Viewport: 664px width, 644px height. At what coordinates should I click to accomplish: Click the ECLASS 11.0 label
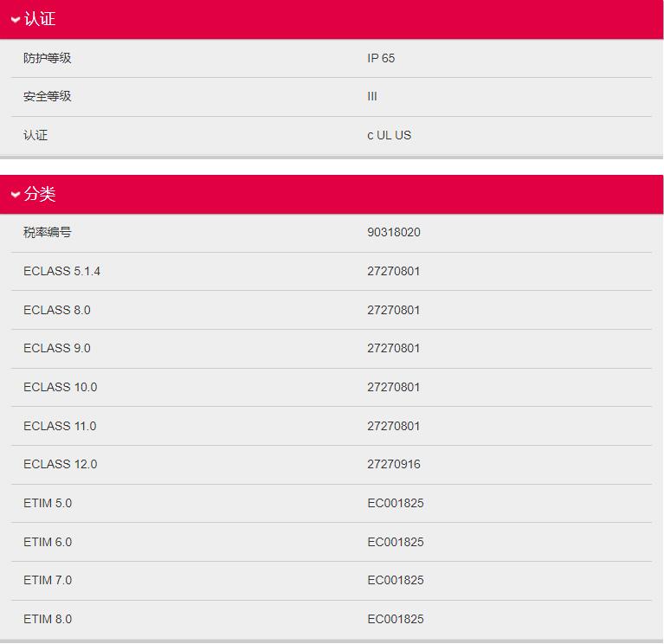pyautogui.click(x=61, y=426)
